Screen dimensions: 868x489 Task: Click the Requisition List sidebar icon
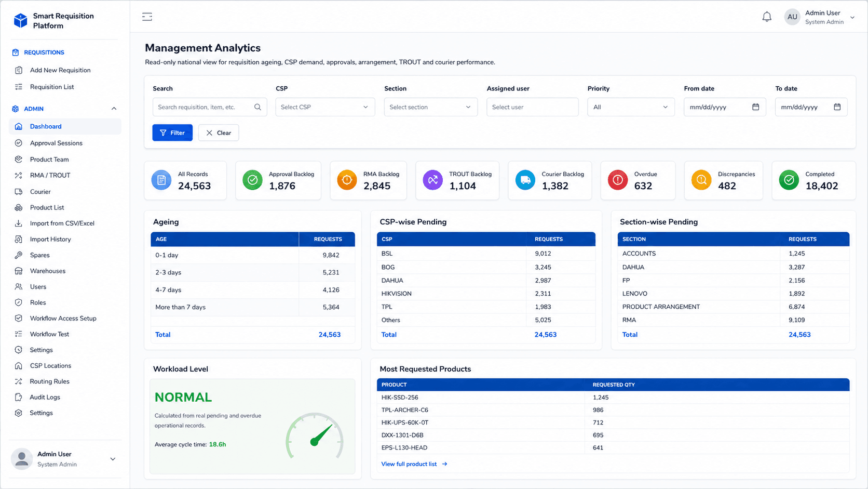(x=19, y=87)
